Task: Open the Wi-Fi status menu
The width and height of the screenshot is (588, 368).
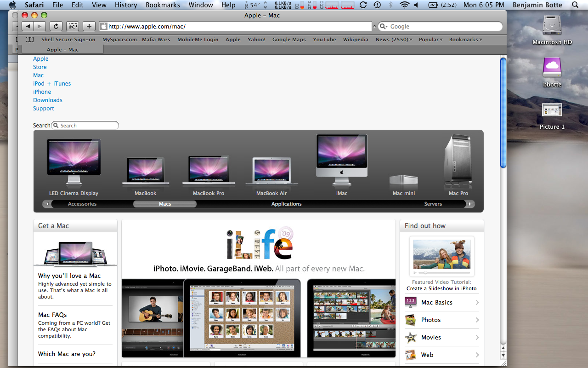Action: pos(404,5)
